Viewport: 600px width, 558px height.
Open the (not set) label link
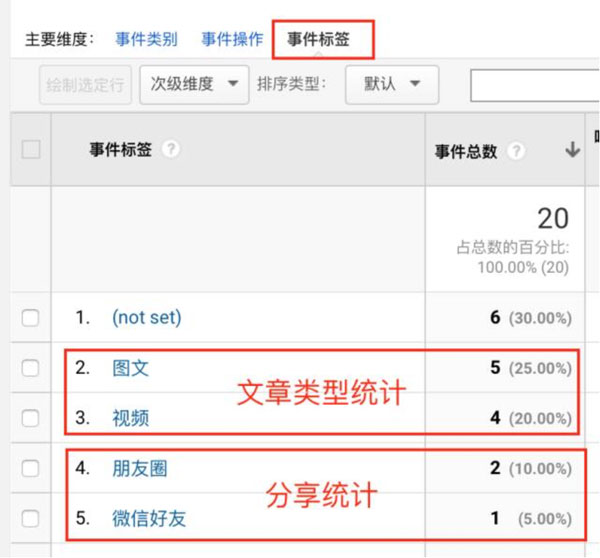pyautogui.click(x=146, y=318)
